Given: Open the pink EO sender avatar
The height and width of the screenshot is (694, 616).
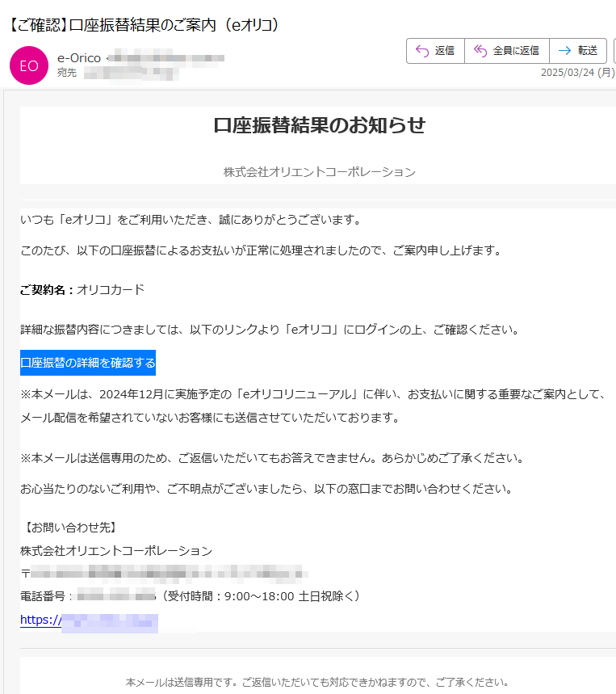Looking at the screenshot, I should tap(29, 65).
